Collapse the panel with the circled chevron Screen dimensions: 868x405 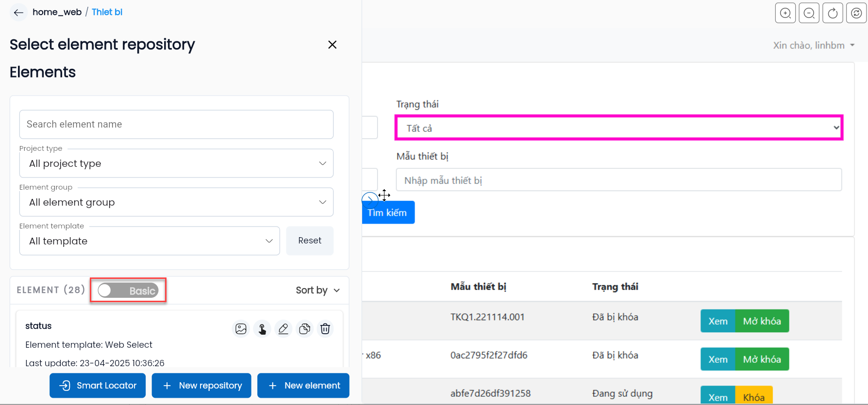pyautogui.click(x=369, y=199)
